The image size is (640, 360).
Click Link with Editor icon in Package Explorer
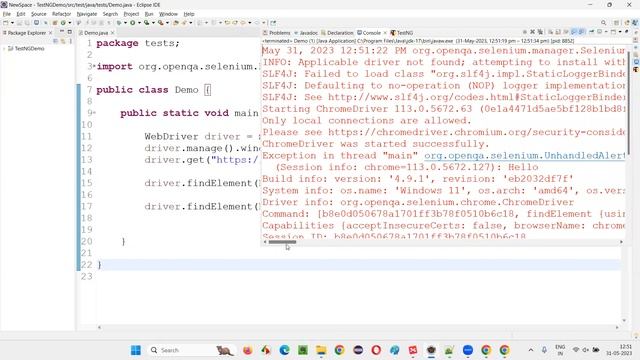(63, 41)
